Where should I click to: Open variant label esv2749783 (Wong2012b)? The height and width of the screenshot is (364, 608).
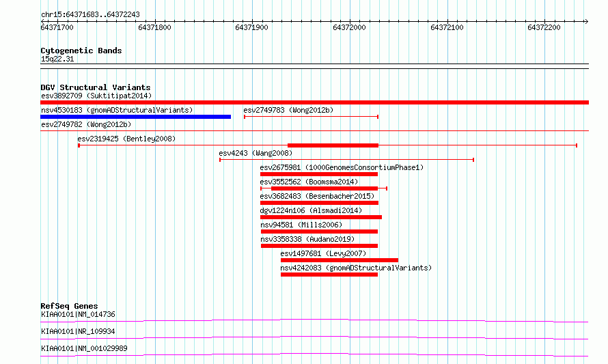click(288, 110)
